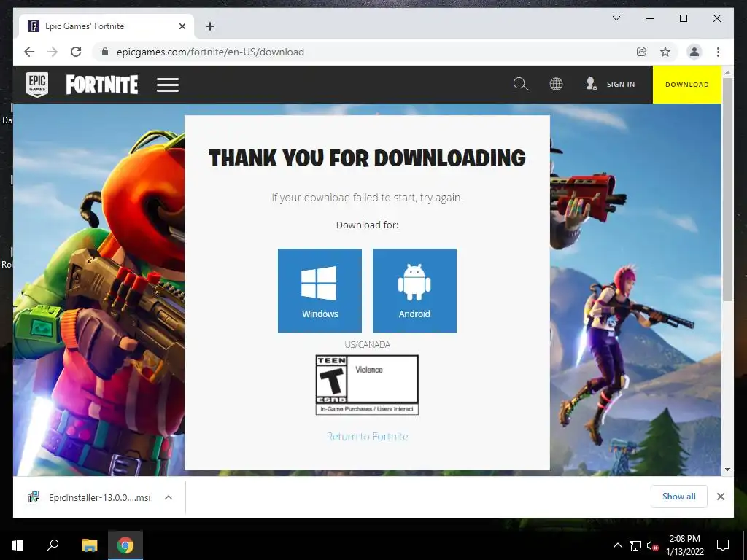Click the SIGN IN link
This screenshot has width=747, height=560.
(x=621, y=85)
